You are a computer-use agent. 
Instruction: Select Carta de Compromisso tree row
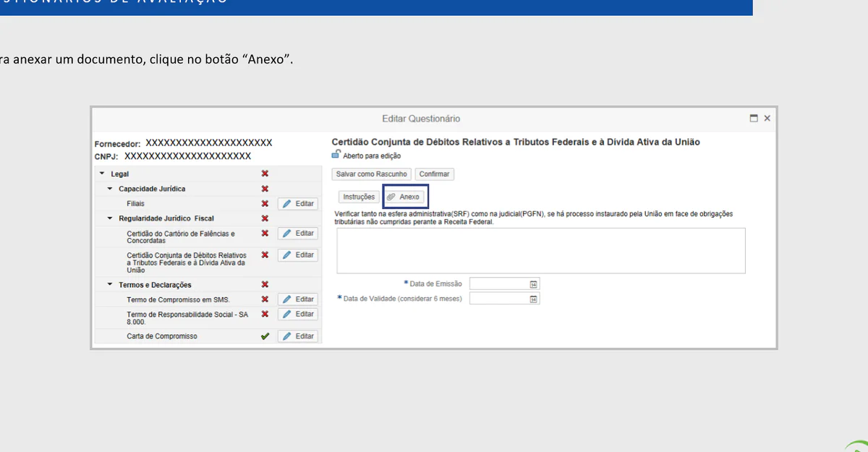[x=162, y=336]
